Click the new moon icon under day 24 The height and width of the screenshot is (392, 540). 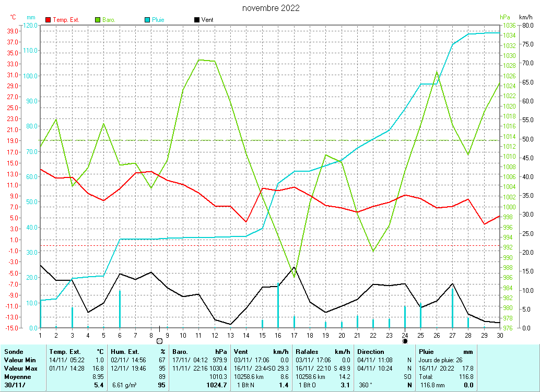405,340
